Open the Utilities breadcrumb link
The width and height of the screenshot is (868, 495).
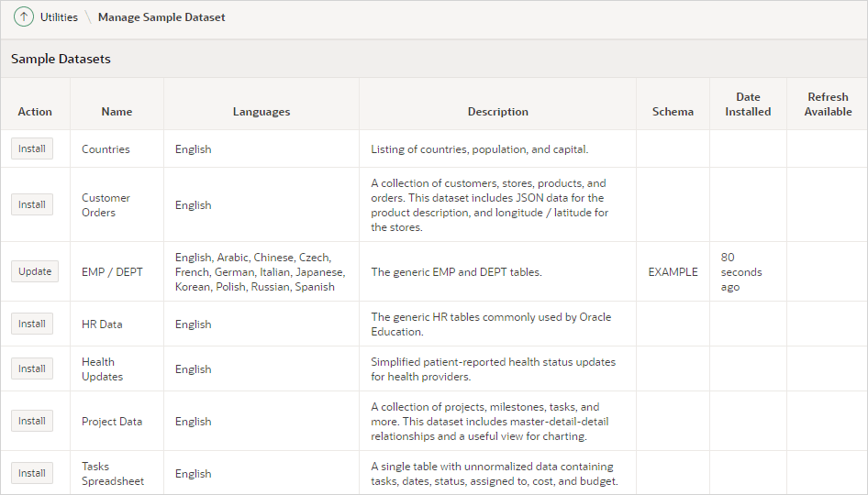[59, 17]
